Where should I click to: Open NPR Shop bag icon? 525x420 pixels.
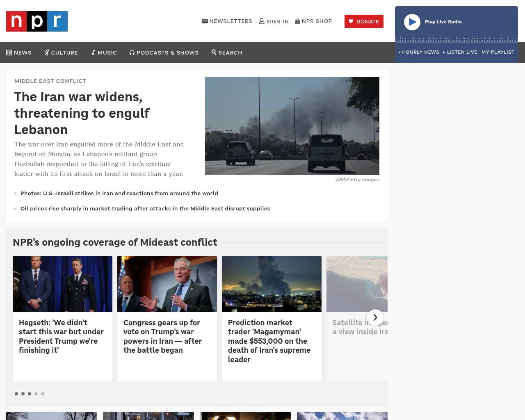click(x=298, y=21)
